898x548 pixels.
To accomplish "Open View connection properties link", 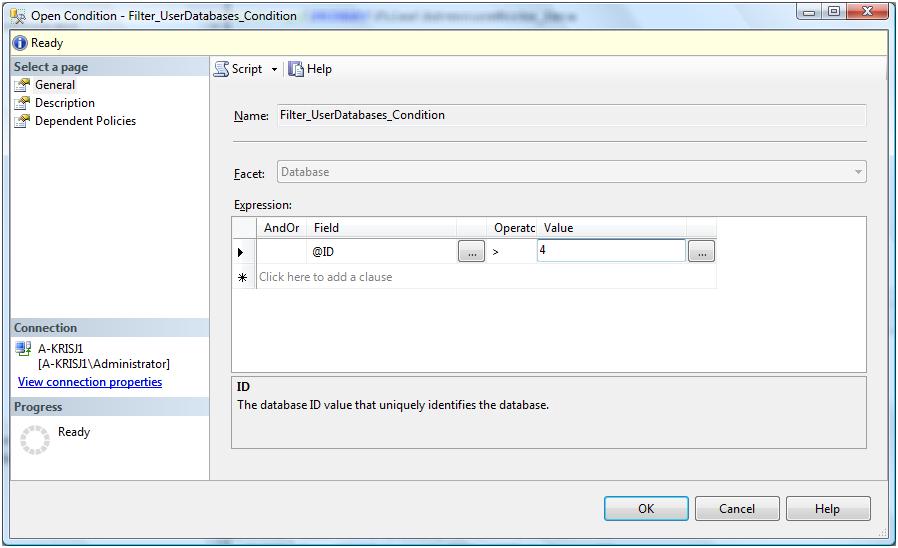I will (90, 382).
